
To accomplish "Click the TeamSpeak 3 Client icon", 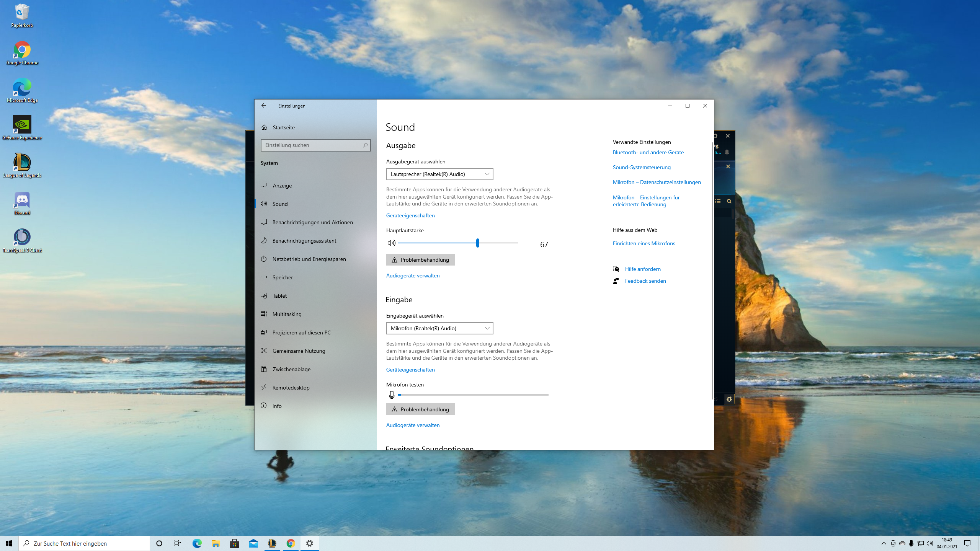I will 22,237.
